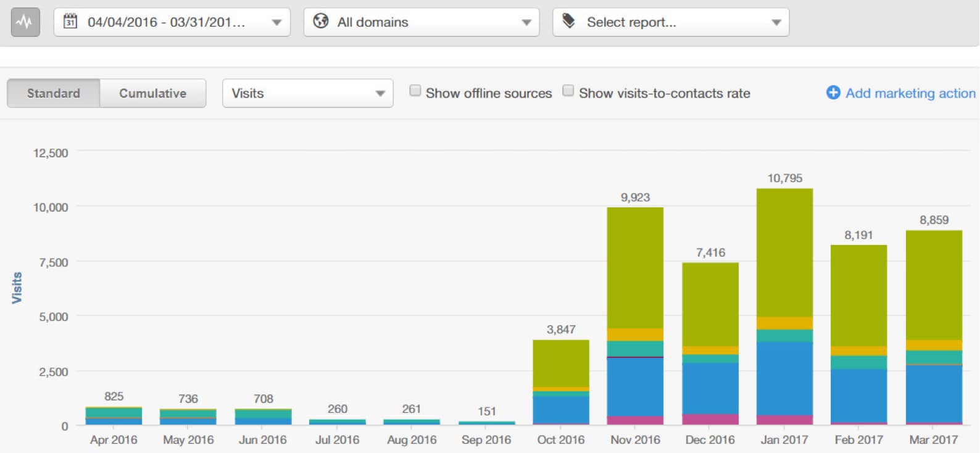Click the Visits y-axis title

pos(17,288)
